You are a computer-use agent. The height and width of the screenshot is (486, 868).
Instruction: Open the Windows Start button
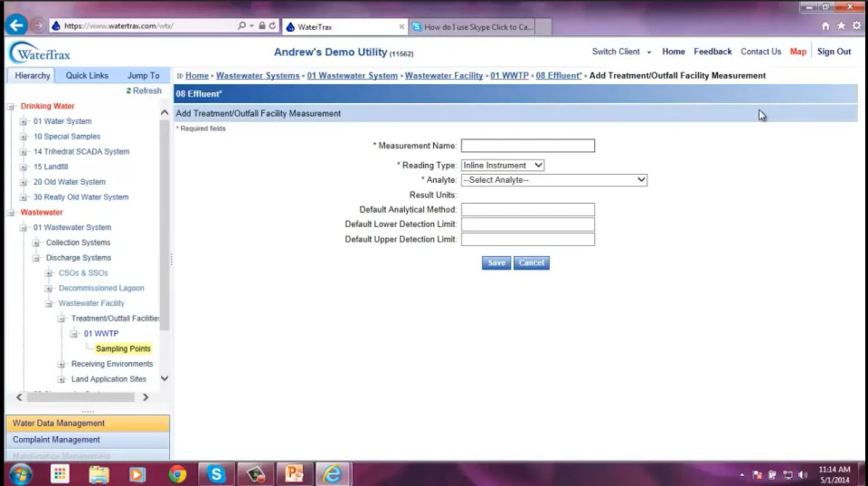click(21, 474)
